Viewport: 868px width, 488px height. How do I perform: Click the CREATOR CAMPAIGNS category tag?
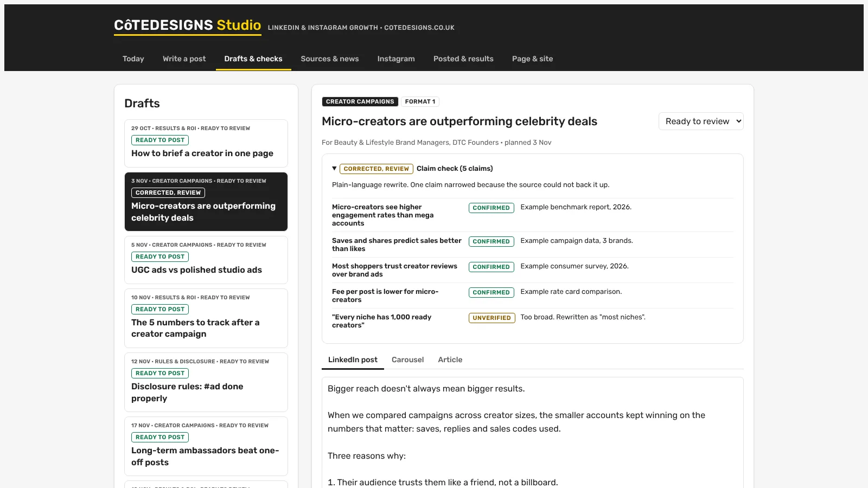pyautogui.click(x=360, y=101)
